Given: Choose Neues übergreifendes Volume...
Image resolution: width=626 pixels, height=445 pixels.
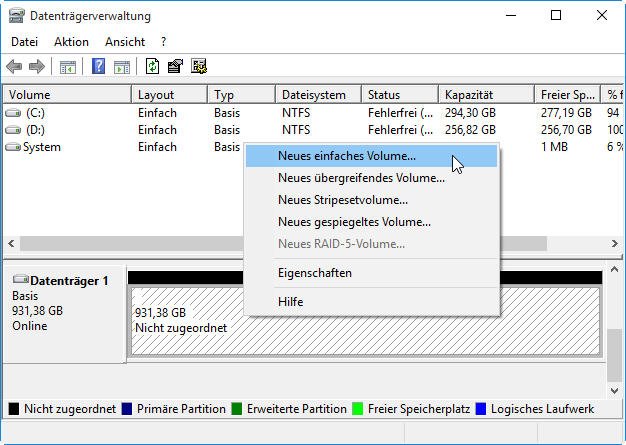Looking at the screenshot, I should (x=372, y=178).
